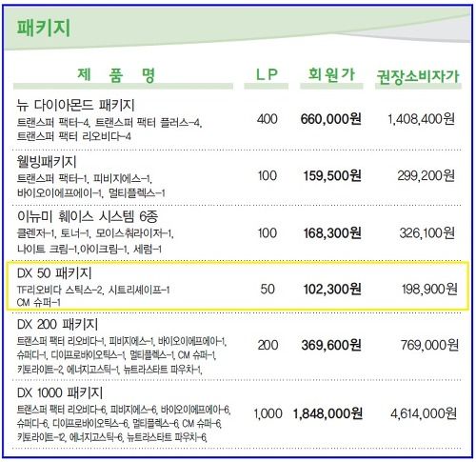
Task: Click member price 102,300원
Action: point(332,289)
